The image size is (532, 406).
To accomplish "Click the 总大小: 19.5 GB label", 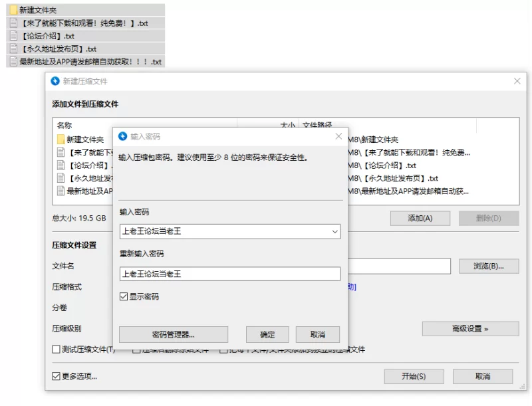I will [78, 218].
